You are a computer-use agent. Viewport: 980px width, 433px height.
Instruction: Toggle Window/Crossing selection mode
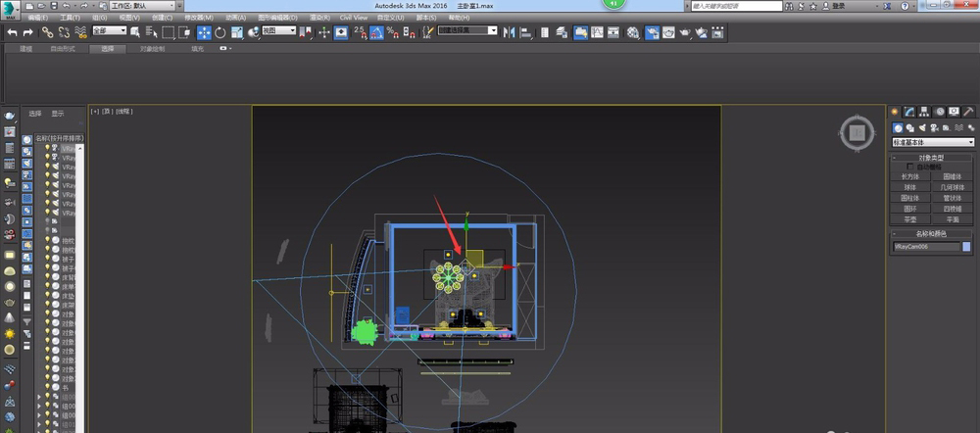[x=184, y=32]
